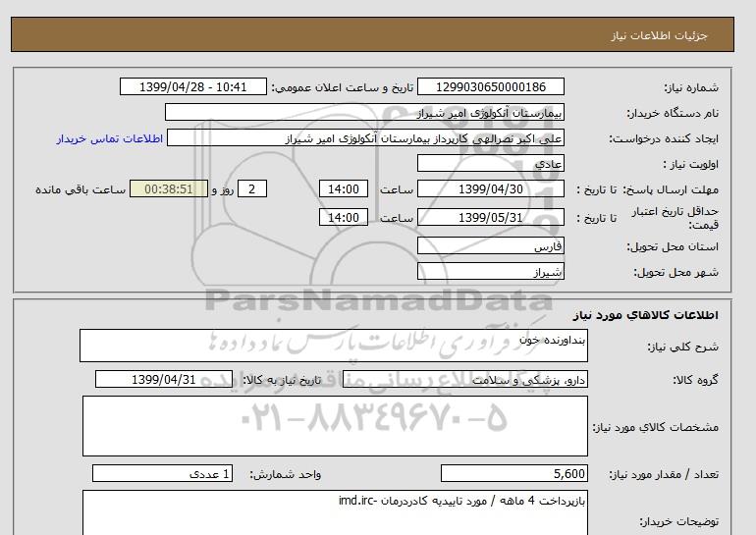Click label شرح کلی نیاز

pyautogui.click(x=682, y=347)
